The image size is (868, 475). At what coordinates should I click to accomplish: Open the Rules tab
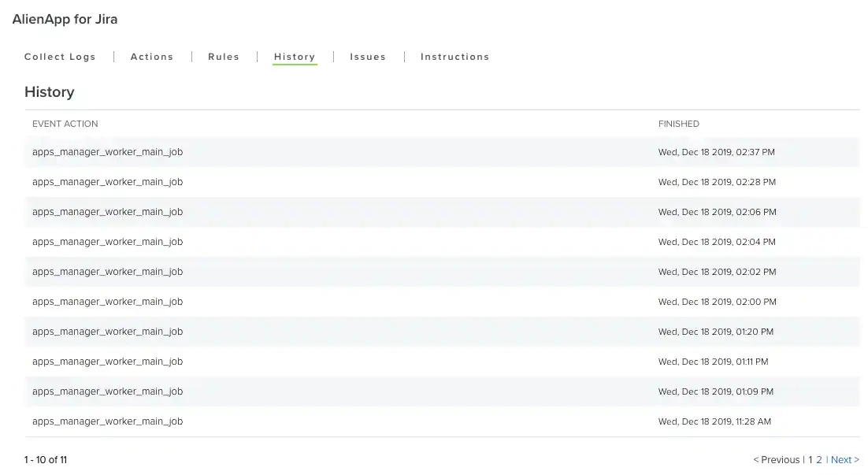click(224, 57)
